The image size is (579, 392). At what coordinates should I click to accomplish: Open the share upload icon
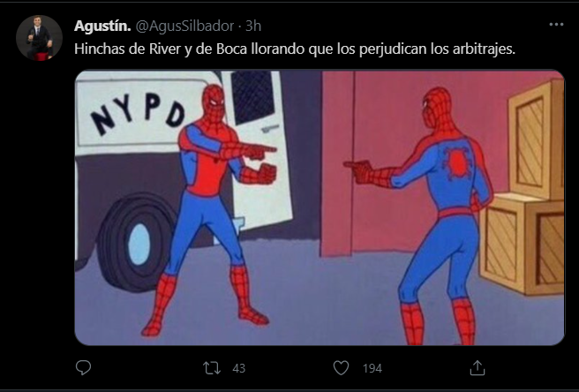click(x=477, y=368)
